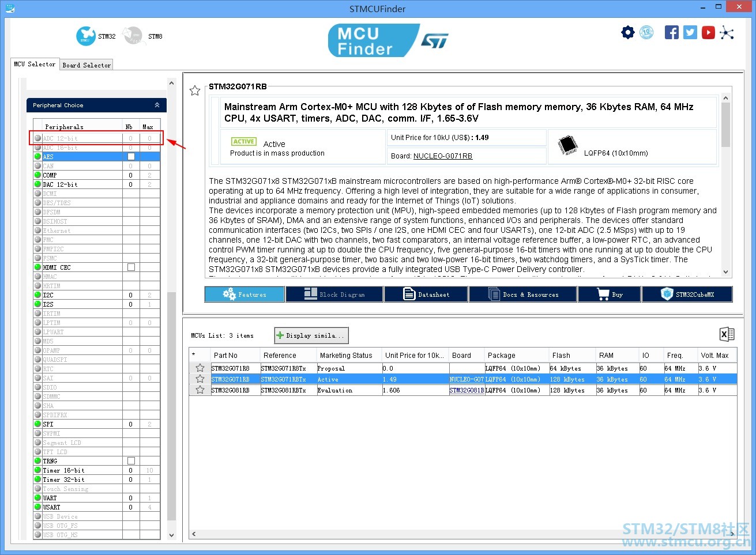756x555 pixels.
Task: Click the Timer 16-bit Nb input field
Action: (131, 470)
